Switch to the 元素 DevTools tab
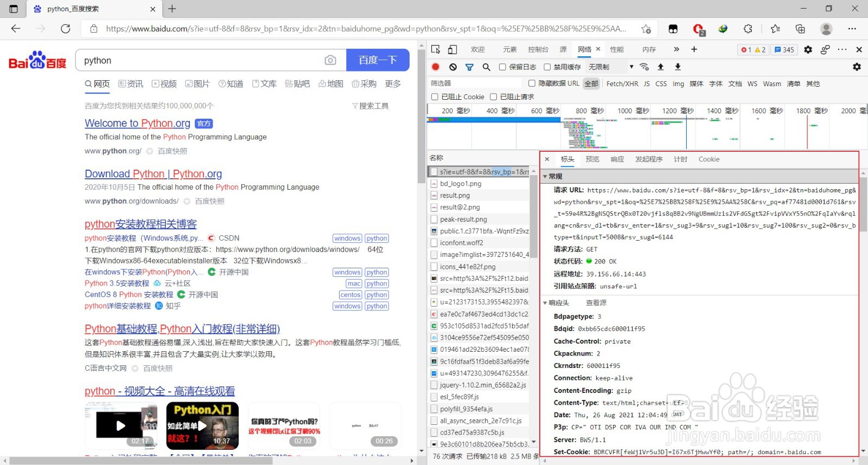868x465 pixels. tap(510, 49)
